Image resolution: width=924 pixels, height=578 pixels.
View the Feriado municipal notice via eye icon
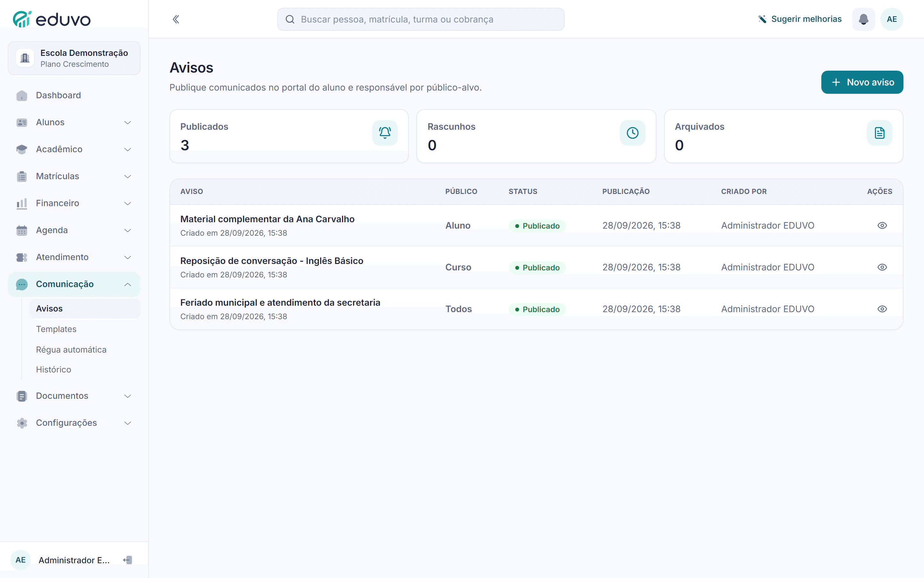tap(882, 309)
